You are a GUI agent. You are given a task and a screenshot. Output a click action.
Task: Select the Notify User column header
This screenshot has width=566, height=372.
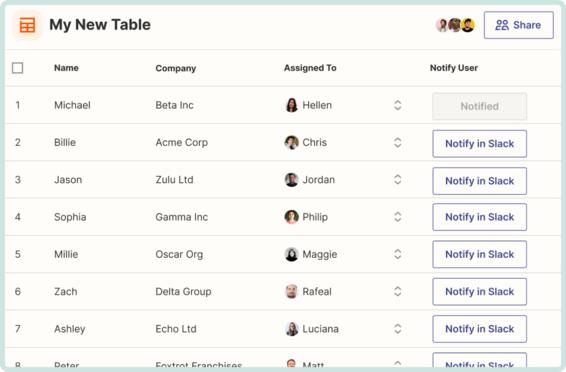454,68
